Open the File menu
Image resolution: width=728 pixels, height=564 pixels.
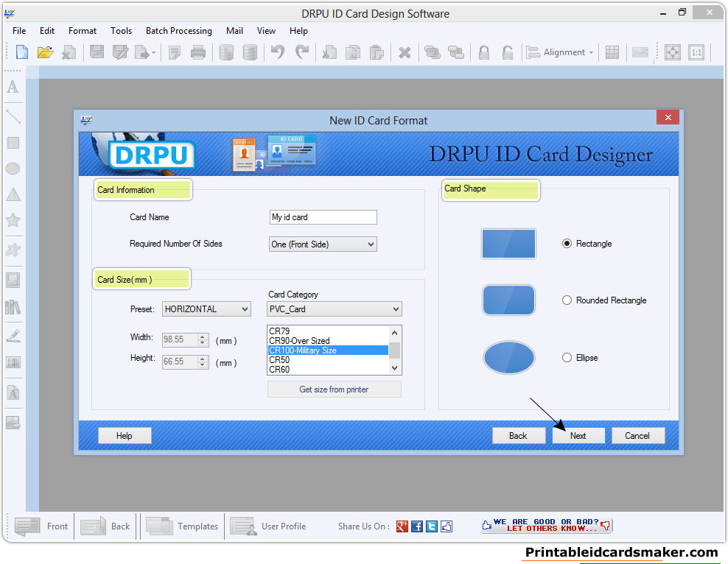pos(19,31)
